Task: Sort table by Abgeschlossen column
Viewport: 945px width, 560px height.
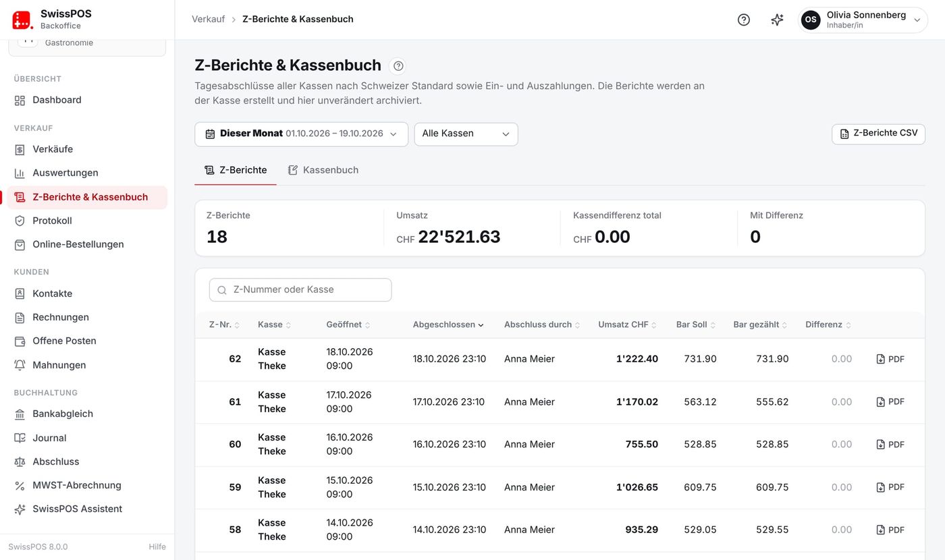Action: pos(448,325)
